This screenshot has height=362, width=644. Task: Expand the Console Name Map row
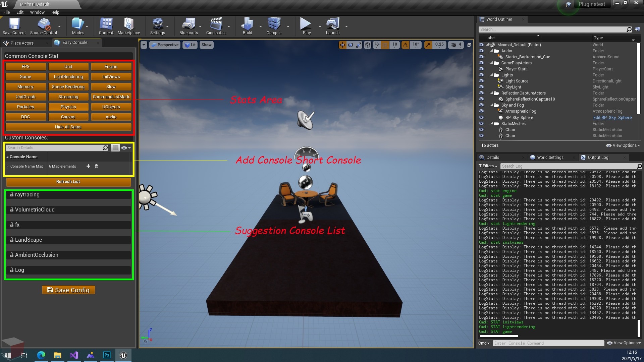point(7,166)
